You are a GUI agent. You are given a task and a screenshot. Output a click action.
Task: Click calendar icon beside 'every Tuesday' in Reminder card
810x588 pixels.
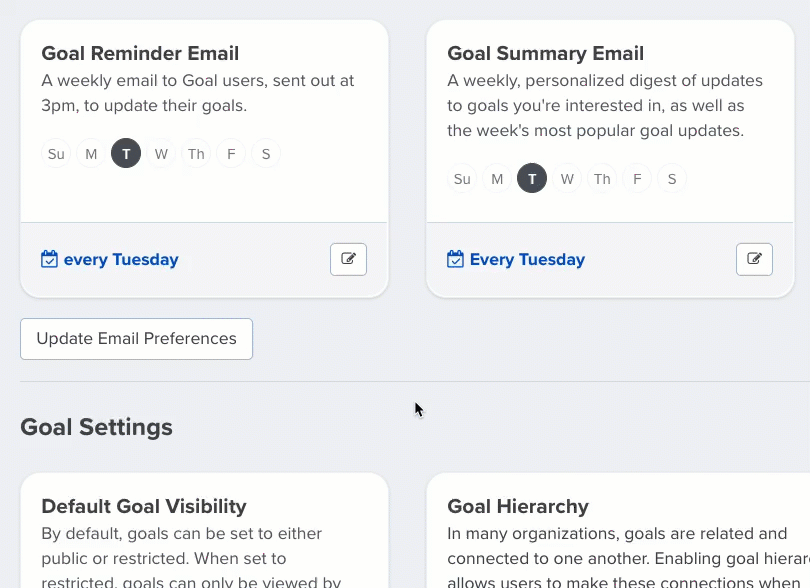[x=49, y=259]
